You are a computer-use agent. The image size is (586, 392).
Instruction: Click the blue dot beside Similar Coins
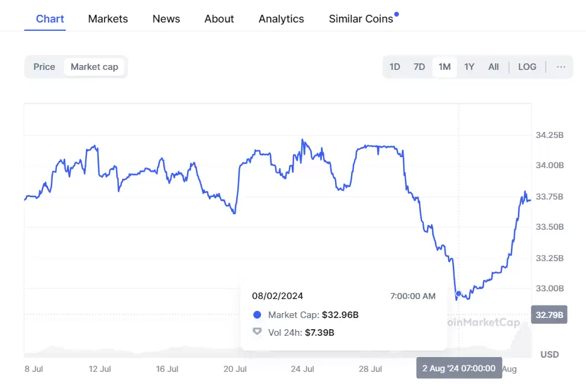click(397, 14)
